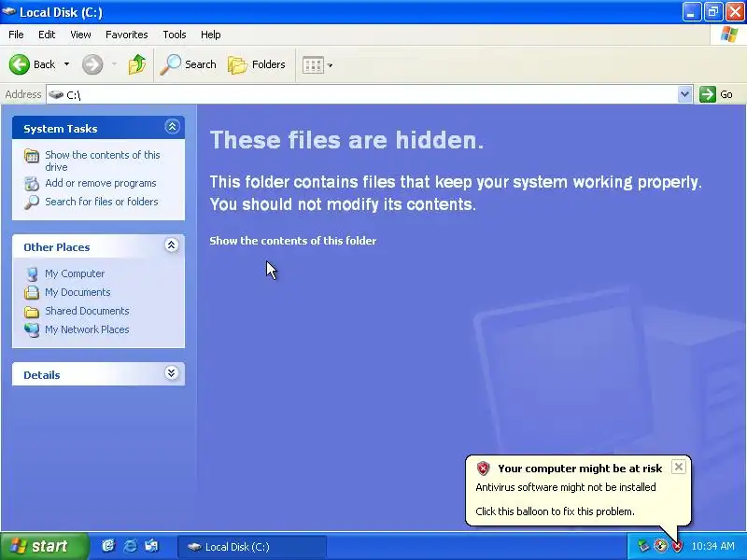The height and width of the screenshot is (560, 747).
Task: Click the My Documents folder icon
Action: coord(32,292)
